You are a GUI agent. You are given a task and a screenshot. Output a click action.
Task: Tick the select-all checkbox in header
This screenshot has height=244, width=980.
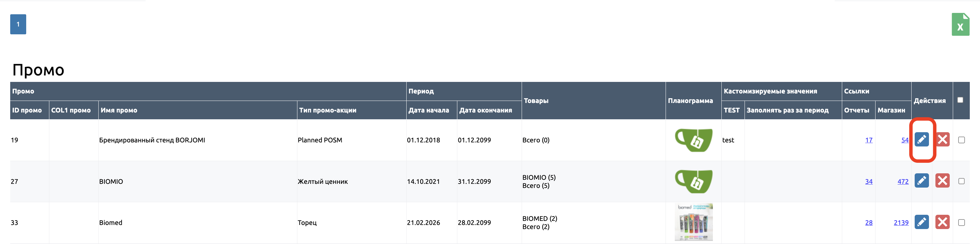960,100
